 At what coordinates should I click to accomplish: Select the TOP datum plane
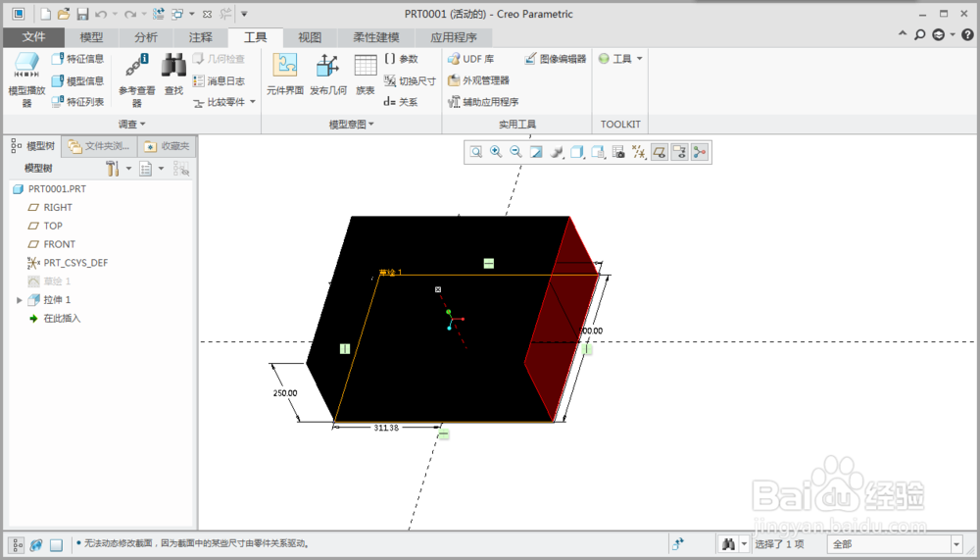tap(46, 226)
